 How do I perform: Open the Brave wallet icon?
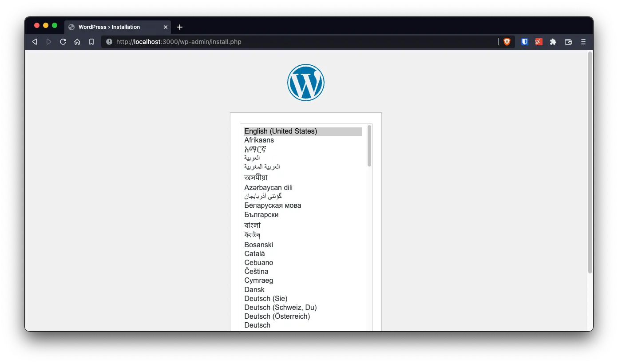click(568, 42)
